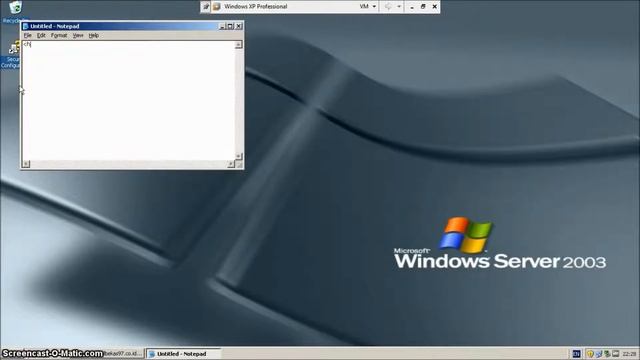Open the Format menu in Notepad
This screenshot has width=640, height=360.
click(x=59, y=36)
